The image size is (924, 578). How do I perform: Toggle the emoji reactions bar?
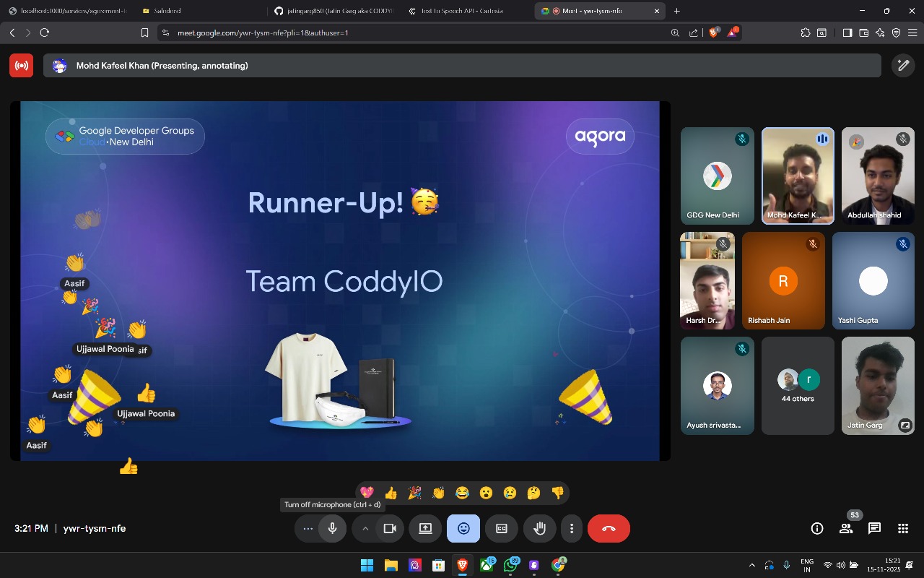463,528
